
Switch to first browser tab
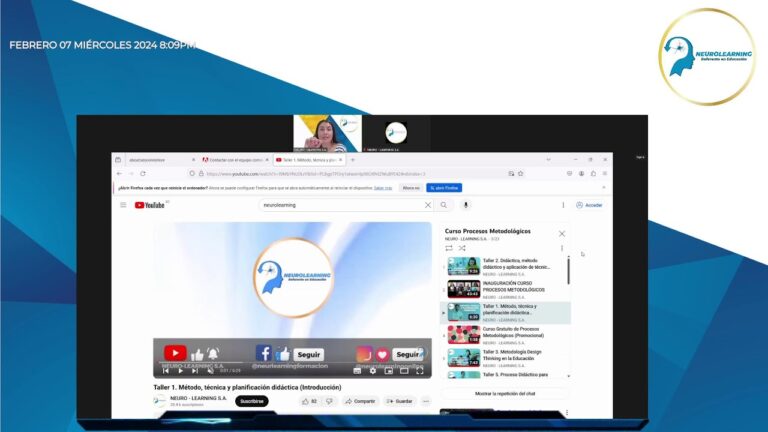[x=161, y=160]
